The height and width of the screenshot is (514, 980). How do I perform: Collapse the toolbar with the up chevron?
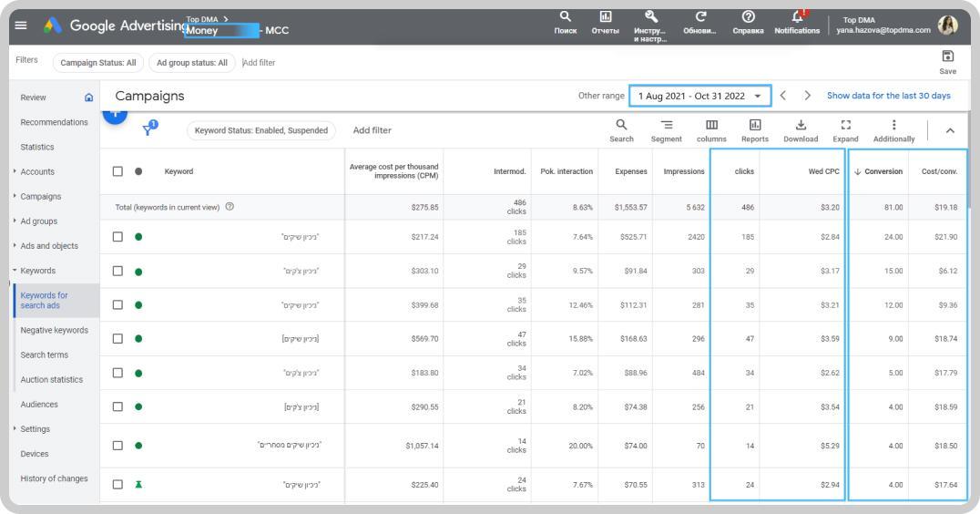pos(950,130)
